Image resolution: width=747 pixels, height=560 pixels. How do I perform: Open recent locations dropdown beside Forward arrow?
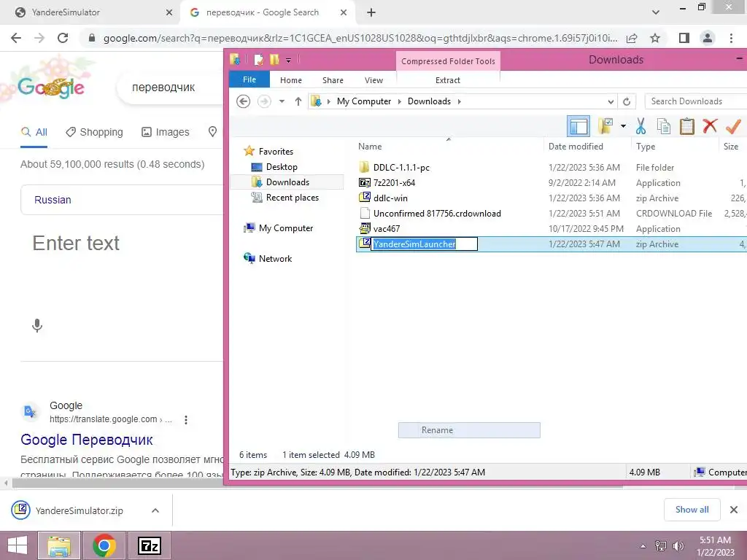pyautogui.click(x=282, y=101)
